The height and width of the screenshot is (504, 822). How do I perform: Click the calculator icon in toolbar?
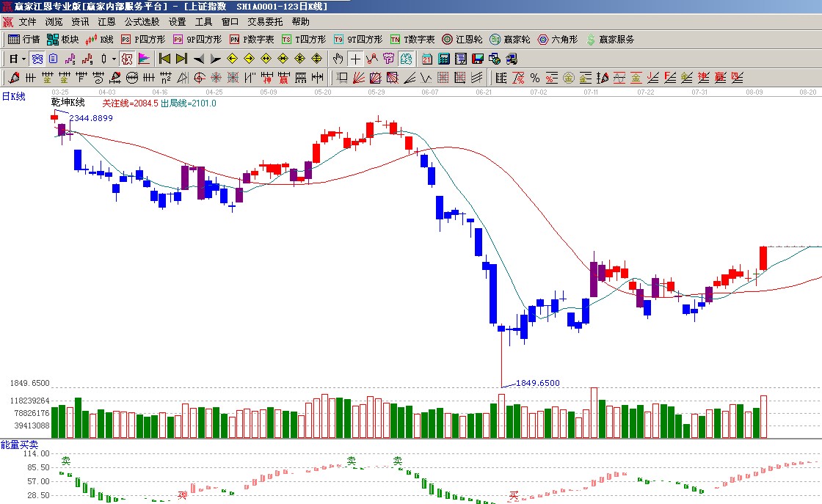(444, 59)
